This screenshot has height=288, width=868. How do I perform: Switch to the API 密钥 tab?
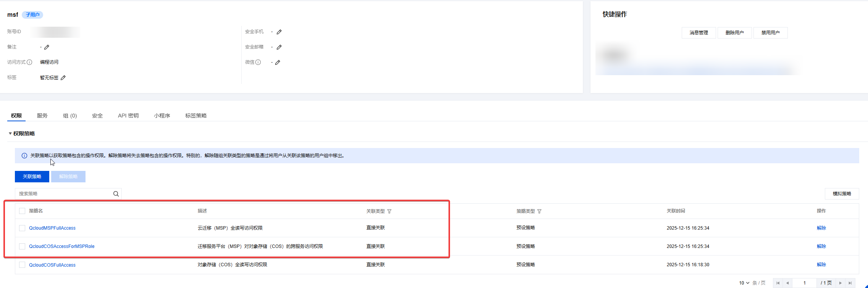128,116
